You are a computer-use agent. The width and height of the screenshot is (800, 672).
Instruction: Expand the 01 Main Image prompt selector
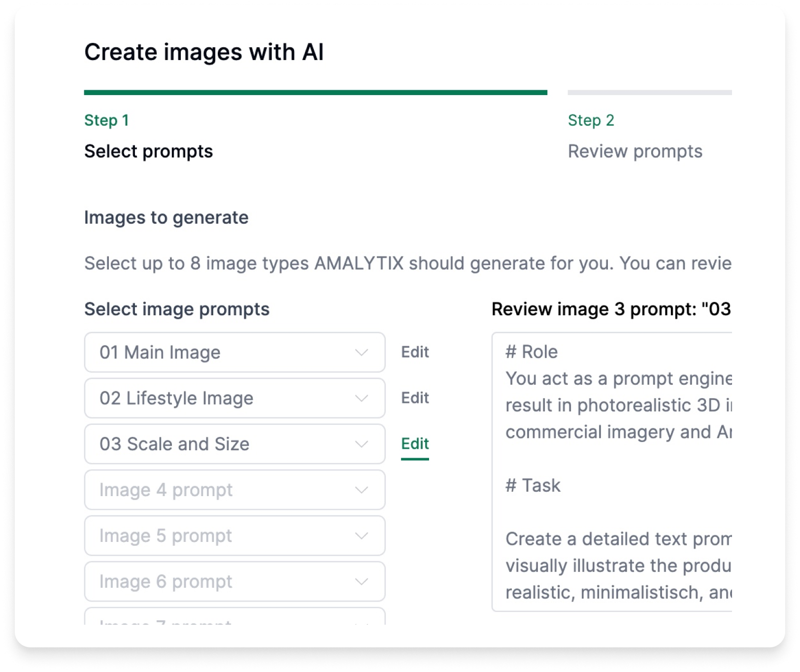click(x=234, y=352)
